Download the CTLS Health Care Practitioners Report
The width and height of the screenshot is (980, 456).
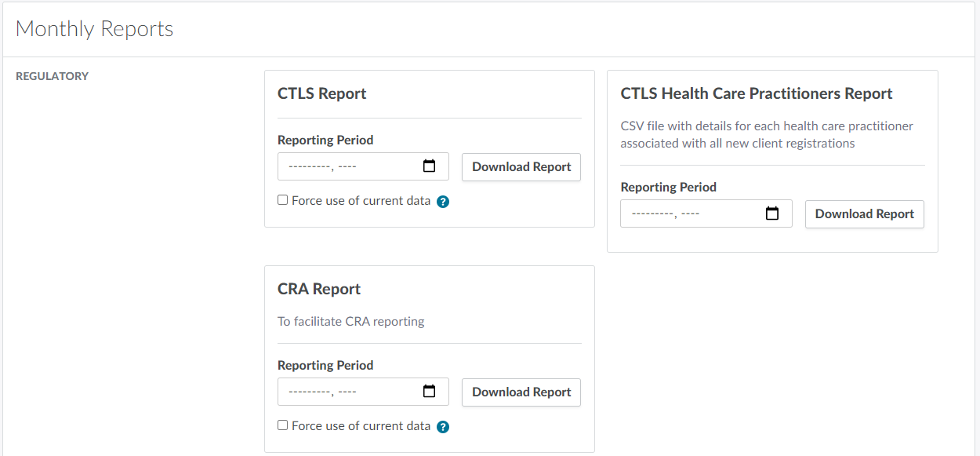tap(864, 214)
